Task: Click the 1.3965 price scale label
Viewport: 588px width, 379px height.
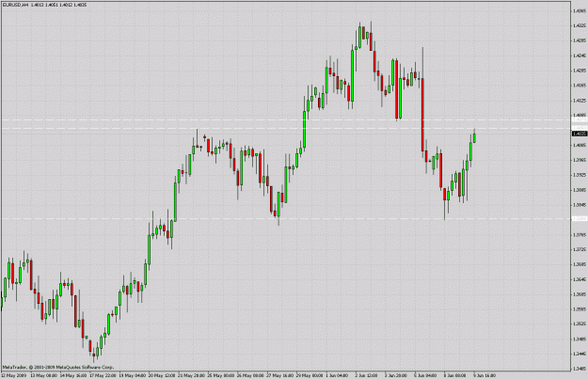Action: coord(580,160)
